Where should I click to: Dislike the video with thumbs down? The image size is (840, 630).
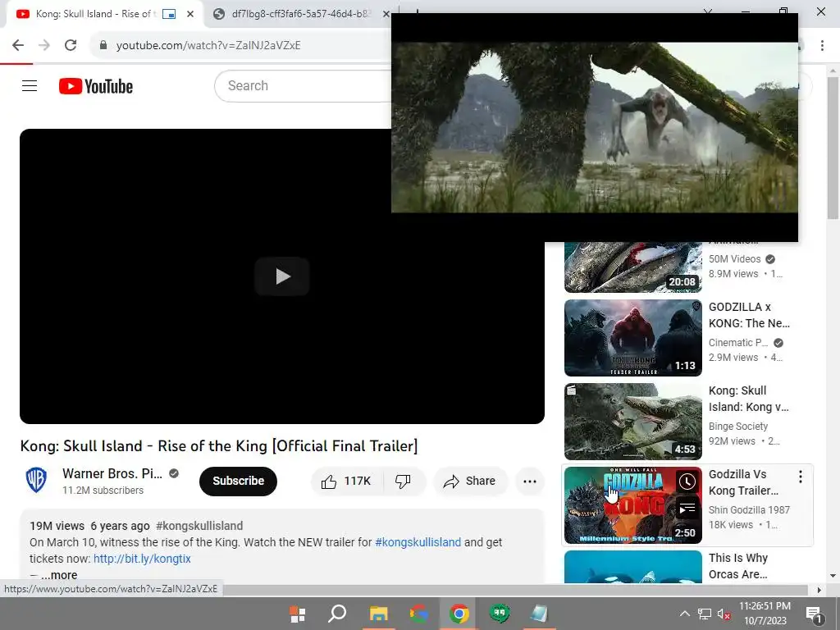pos(404,481)
